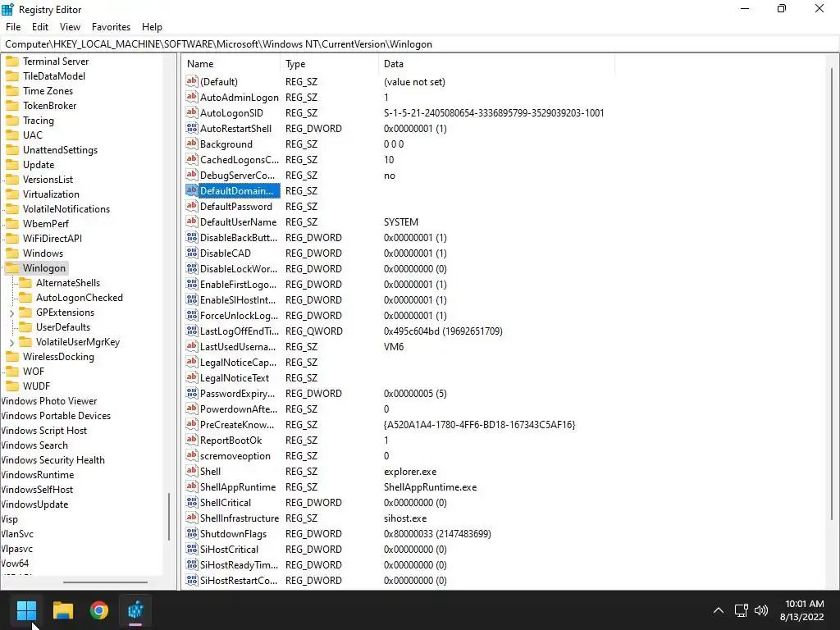This screenshot has width=840, height=630.
Task: Click the registry path address bar
Action: [x=419, y=44]
